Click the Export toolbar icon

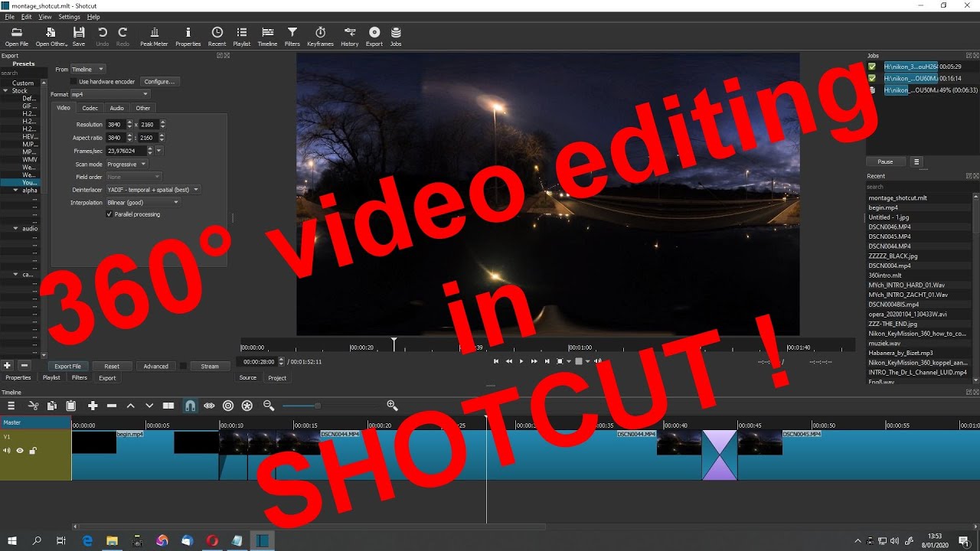point(374,37)
